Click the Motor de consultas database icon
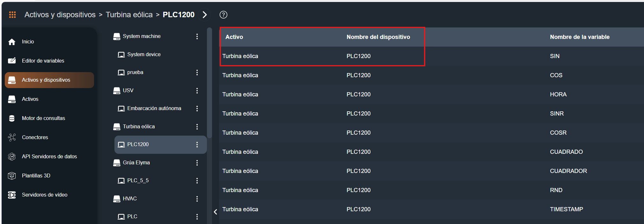This screenshot has width=644, height=224. 12,118
